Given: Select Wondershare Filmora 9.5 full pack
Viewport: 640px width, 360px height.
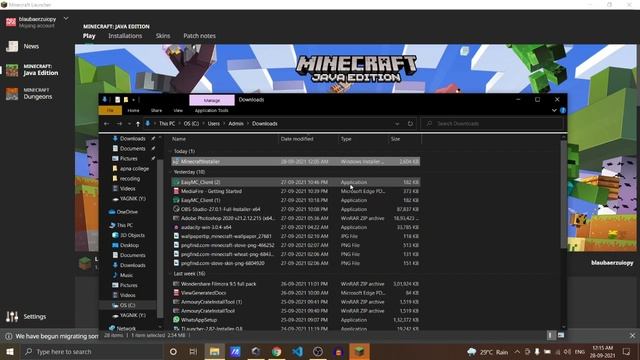Looking at the screenshot, I should 296,284.
